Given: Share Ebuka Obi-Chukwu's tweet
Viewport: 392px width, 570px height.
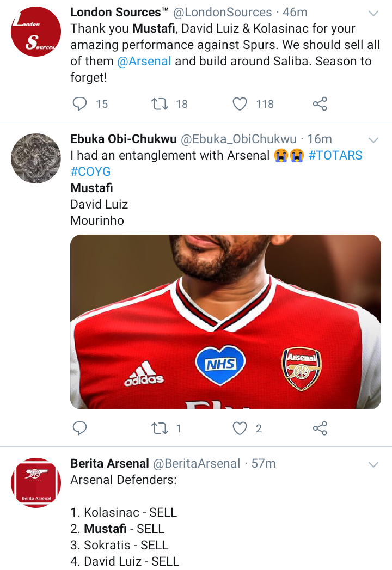Looking at the screenshot, I should [320, 428].
